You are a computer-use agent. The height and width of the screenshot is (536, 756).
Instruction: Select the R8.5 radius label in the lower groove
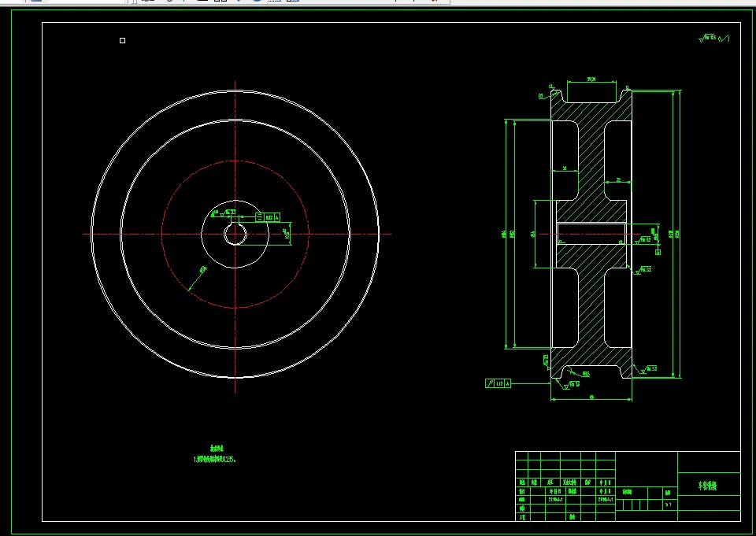(586, 374)
